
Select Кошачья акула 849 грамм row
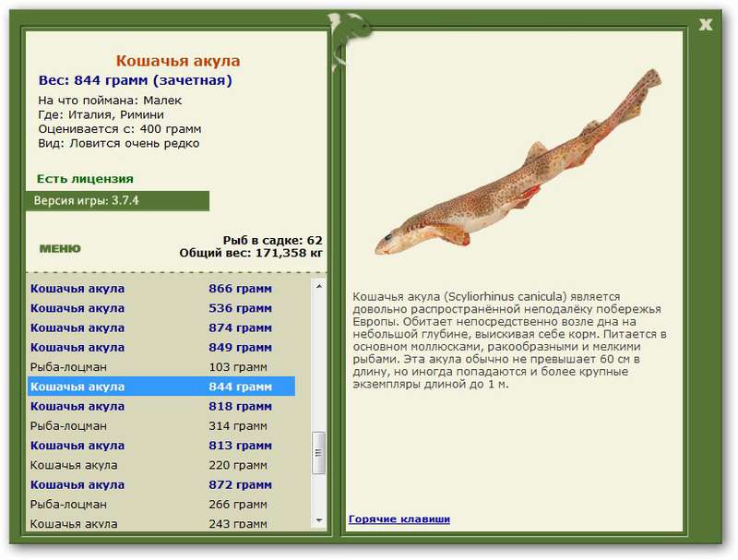[x=161, y=347]
